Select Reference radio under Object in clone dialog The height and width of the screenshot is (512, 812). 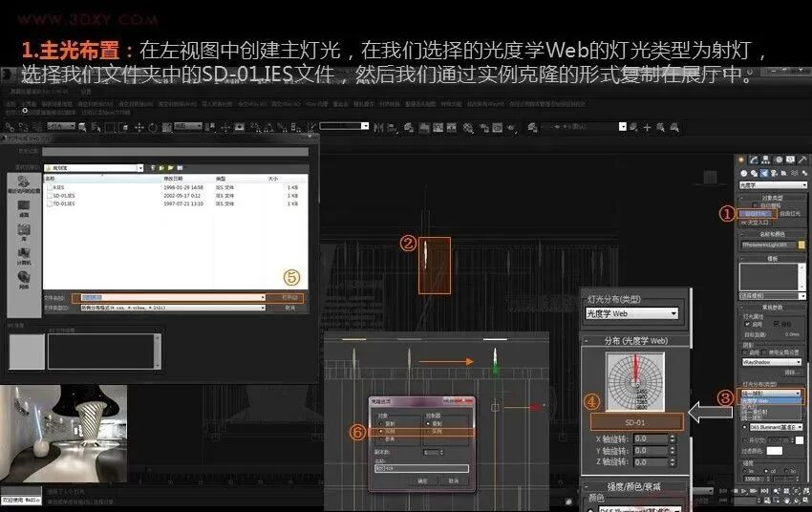tap(382, 438)
